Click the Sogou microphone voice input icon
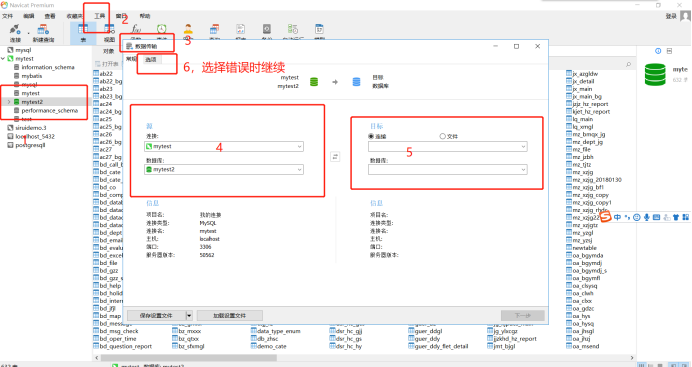692x367 pixels. [647, 217]
